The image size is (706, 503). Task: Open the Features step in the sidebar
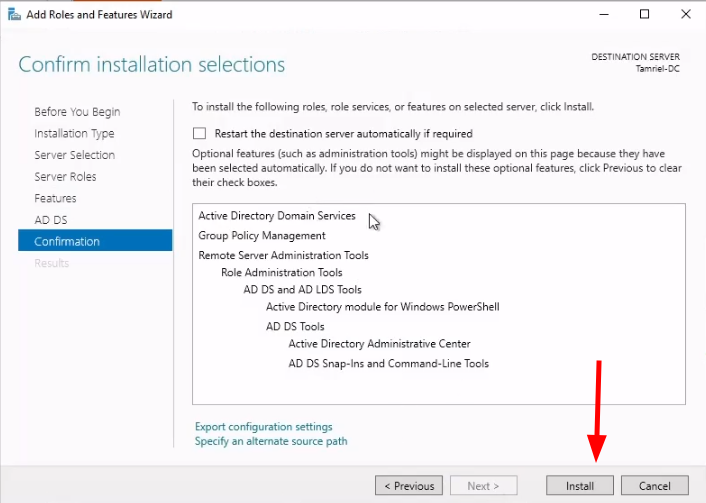pyautogui.click(x=55, y=198)
